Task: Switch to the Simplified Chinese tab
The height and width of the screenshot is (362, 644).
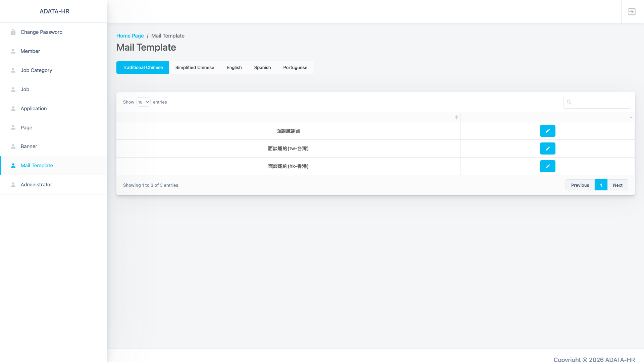Action: pyautogui.click(x=195, y=67)
